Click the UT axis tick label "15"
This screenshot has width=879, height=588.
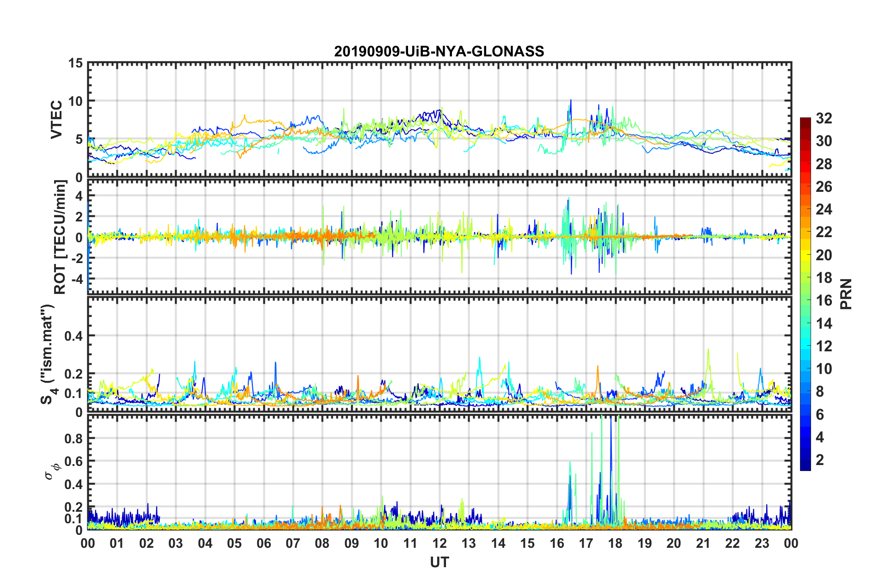click(527, 543)
